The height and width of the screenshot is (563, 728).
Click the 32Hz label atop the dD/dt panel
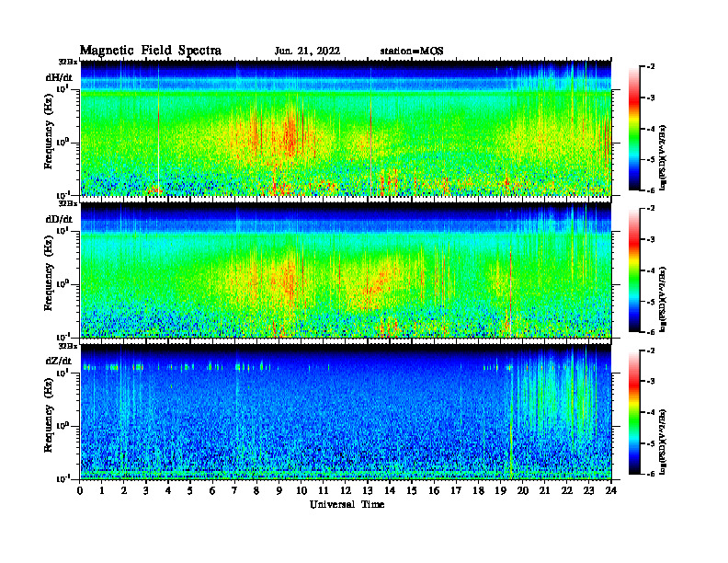(68, 203)
